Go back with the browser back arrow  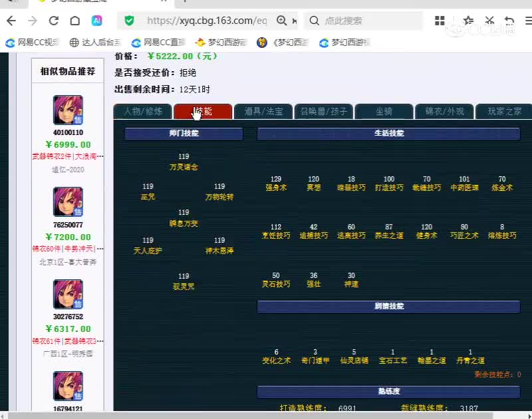pos(11,21)
